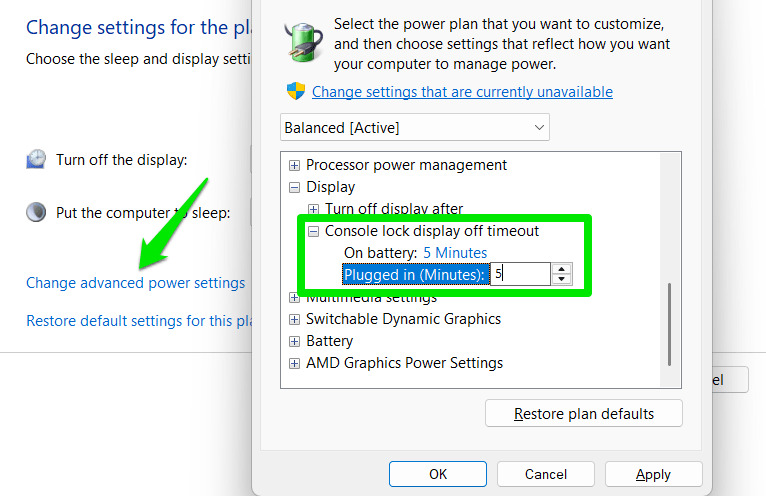Expand Turn off display after node
This screenshot has height=496, width=766.
[x=313, y=209]
